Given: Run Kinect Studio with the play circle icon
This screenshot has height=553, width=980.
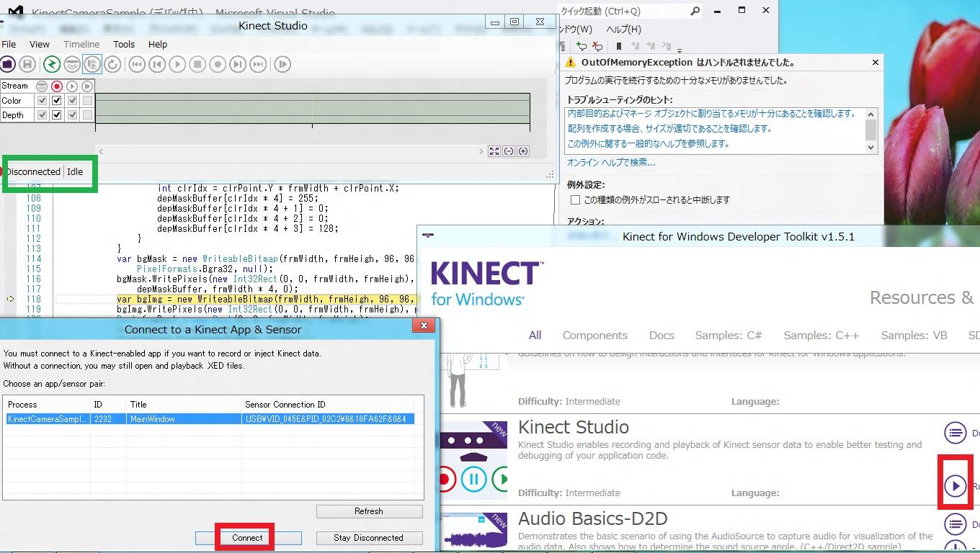Looking at the screenshot, I should 955,486.
